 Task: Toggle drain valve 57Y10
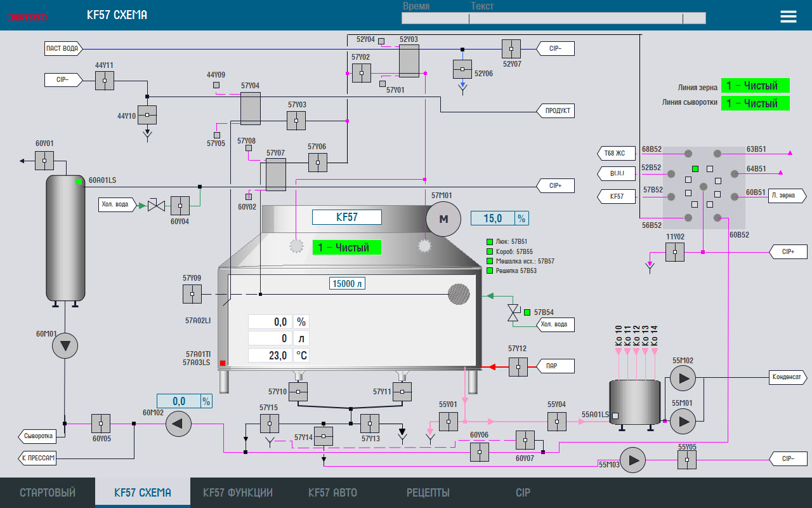click(x=298, y=392)
